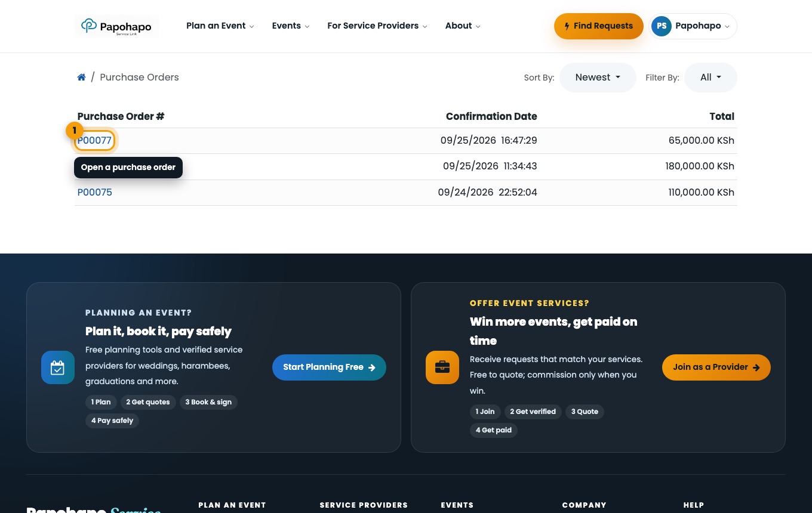This screenshot has height=513, width=812.
Task: Open the Events menu
Action: point(291,26)
